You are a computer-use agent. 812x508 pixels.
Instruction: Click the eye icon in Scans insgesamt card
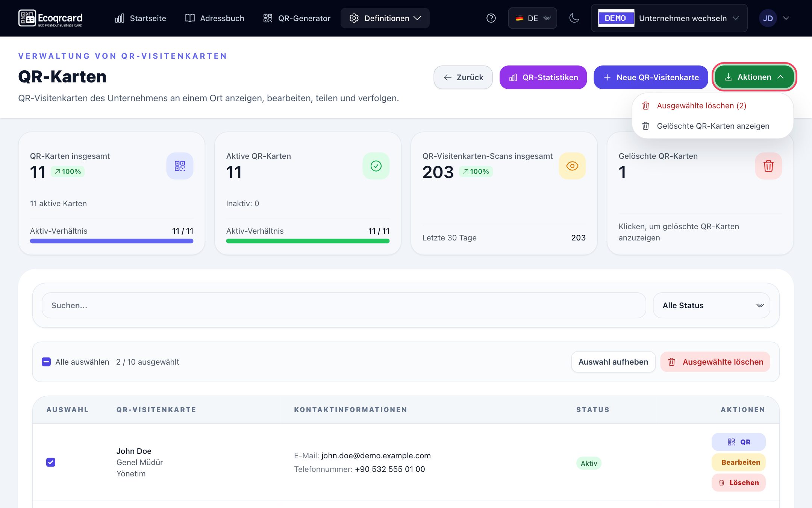(x=572, y=166)
